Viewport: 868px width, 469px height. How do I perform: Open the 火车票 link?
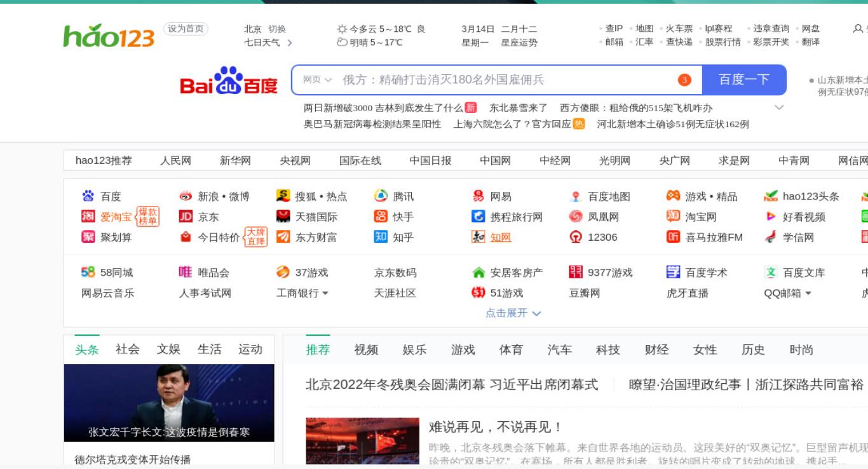click(x=679, y=29)
